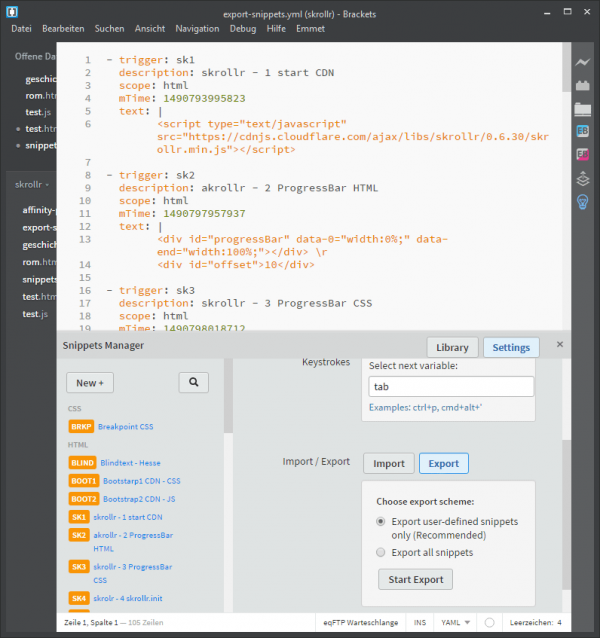Open the Bearbeiten menu

[x=63, y=28]
